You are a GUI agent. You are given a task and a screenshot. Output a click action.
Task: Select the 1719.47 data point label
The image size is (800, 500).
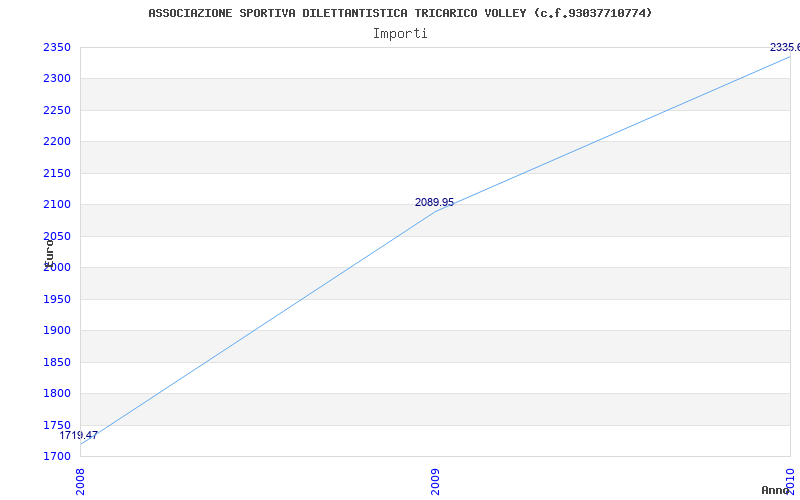(x=79, y=435)
